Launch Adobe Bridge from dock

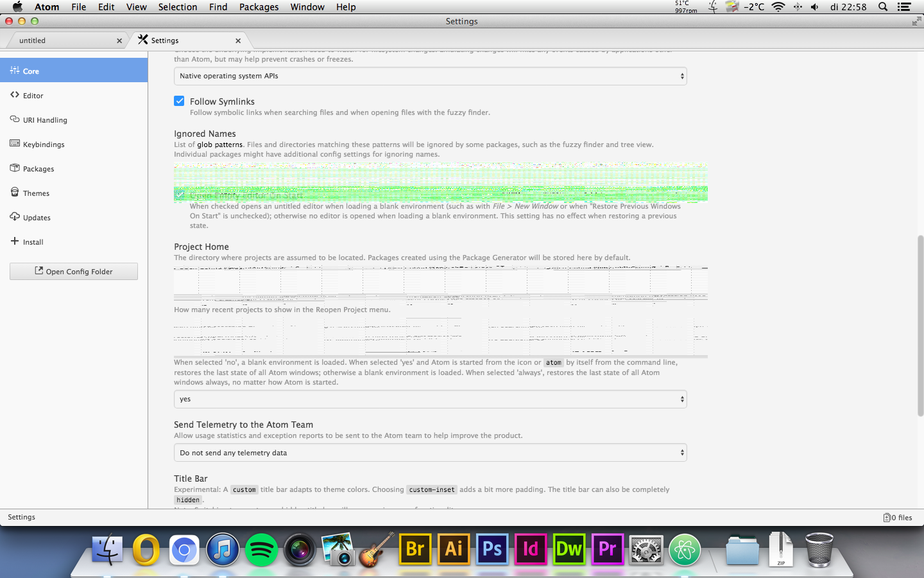pos(415,549)
